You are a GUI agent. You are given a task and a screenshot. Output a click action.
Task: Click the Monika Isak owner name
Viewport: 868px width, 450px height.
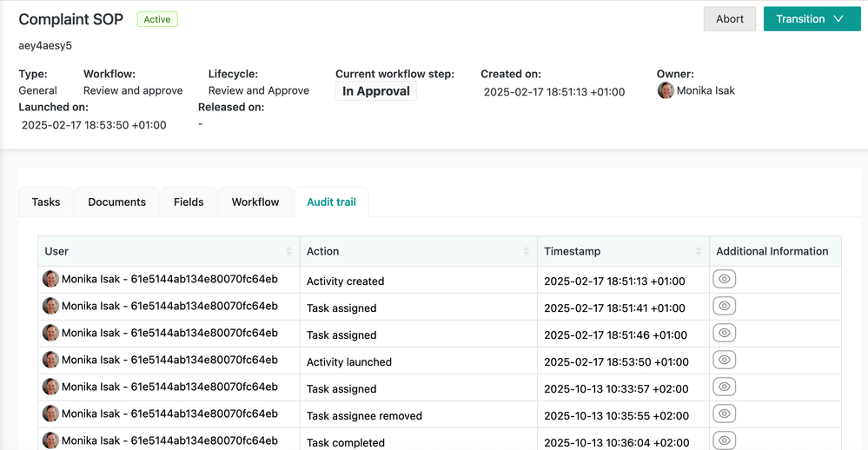(x=706, y=90)
